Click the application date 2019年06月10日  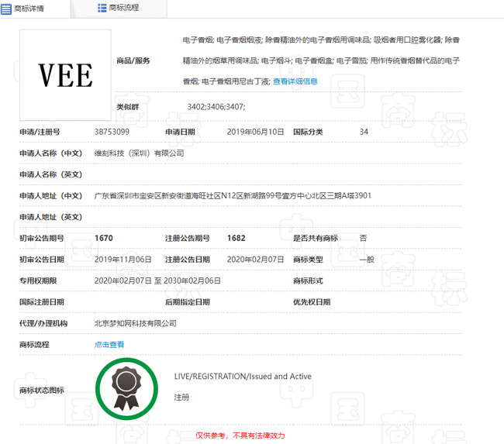click(x=255, y=133)
